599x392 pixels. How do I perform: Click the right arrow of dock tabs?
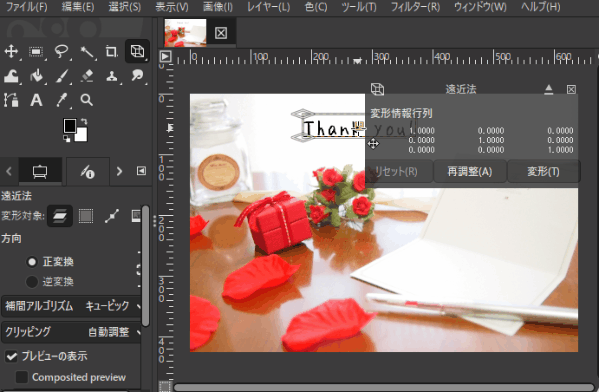click(x=119, y=171)
